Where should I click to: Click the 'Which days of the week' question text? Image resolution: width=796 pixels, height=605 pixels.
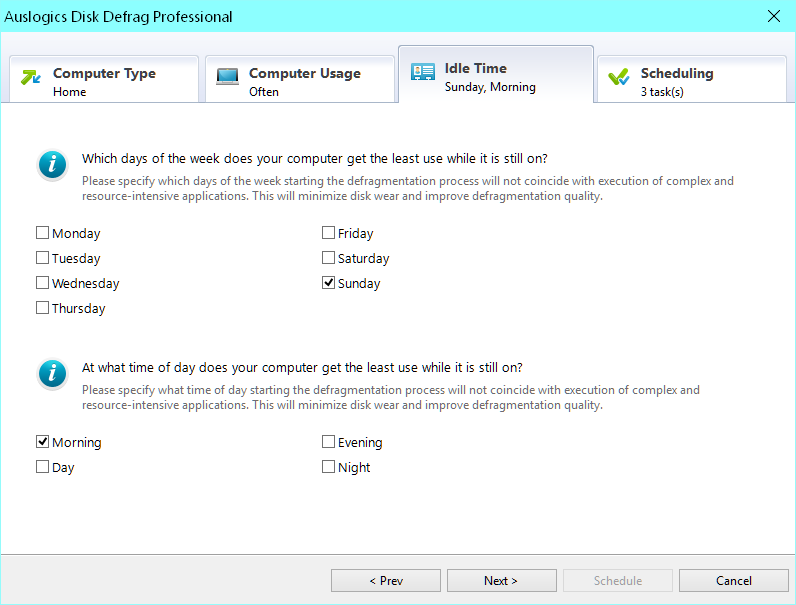[x=315, y=159]
